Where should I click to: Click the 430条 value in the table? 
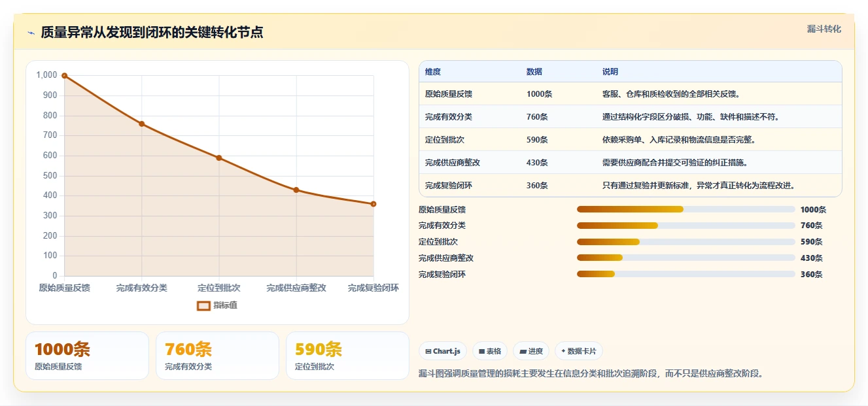[537, 163]
